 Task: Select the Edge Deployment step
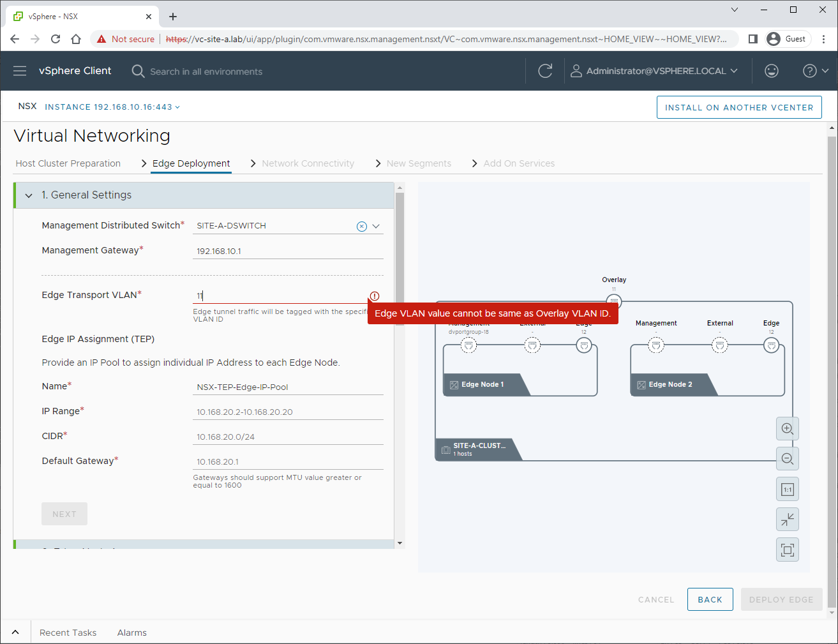(191, 163)
